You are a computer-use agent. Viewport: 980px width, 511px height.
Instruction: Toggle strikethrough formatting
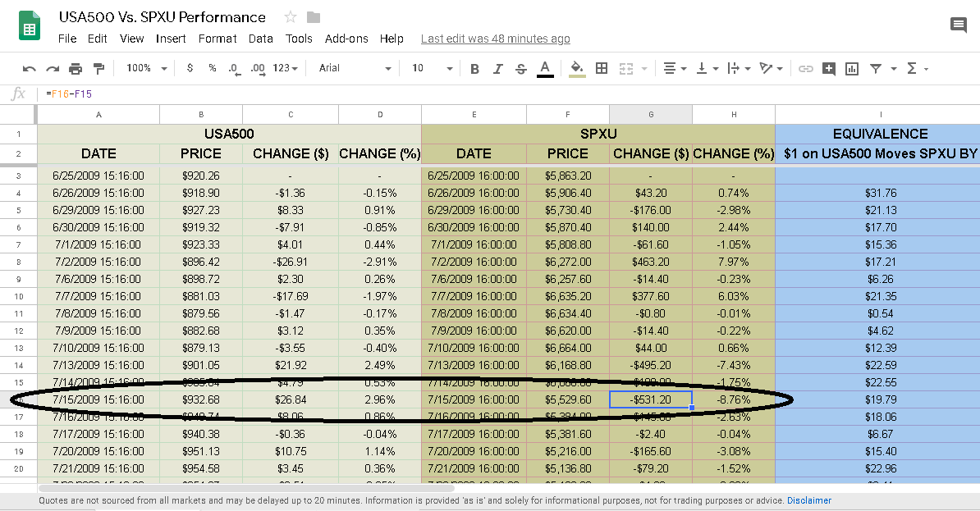(521, 69)
